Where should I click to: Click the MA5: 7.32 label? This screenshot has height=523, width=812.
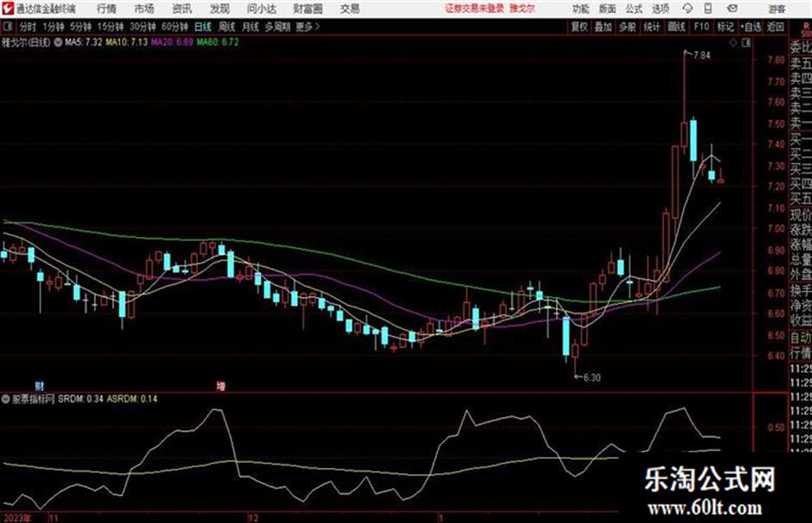pyautogui.click(x=82, y=42)
